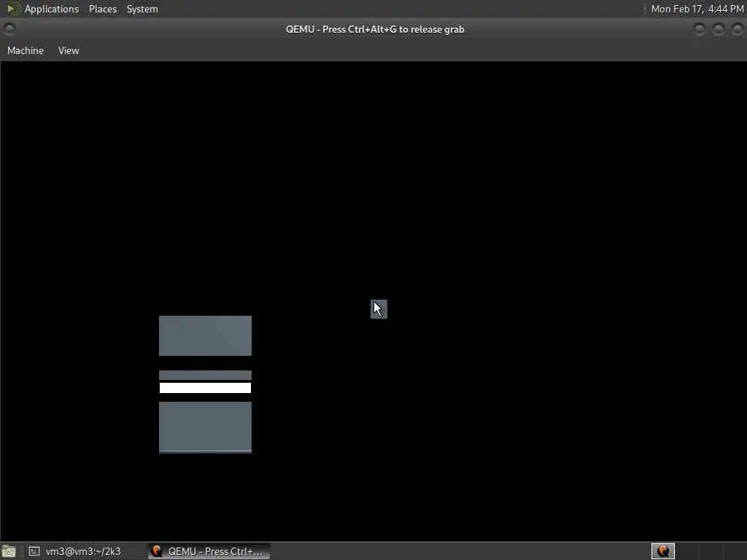747x560 pixels.
Task: Click the QEMU workspace switcher thumbnail
Action: tap(662, 551)
